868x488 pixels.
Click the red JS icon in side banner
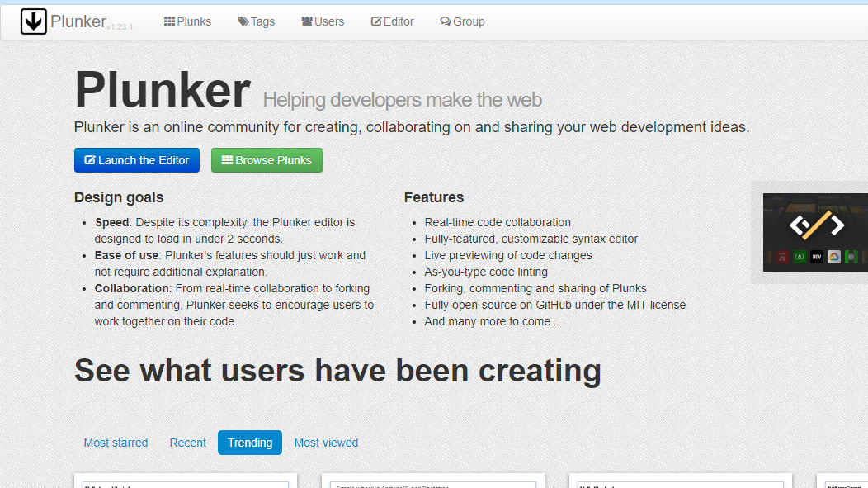tap(781, 257)
